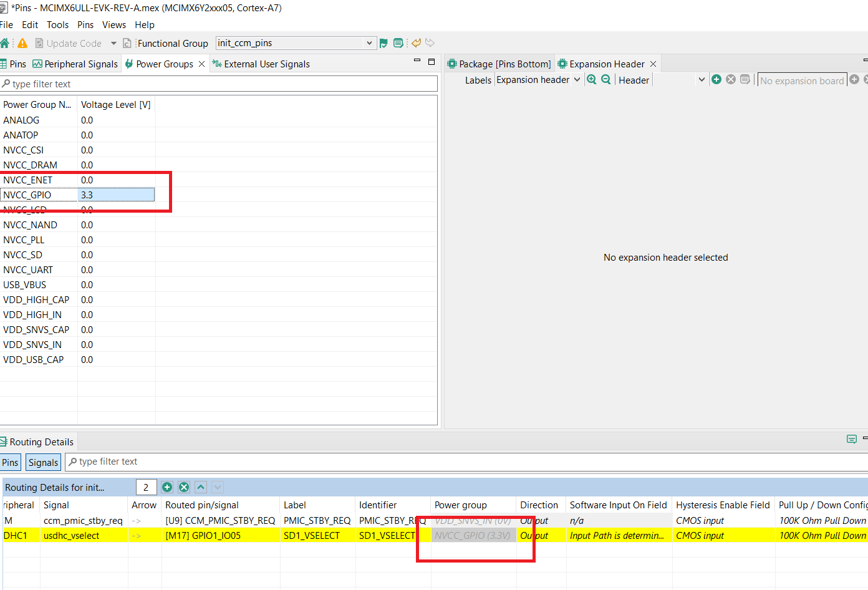This screenshot has height=590, width=868.
Task: Add a new pin in Routing Details
Action: point(168,487)
